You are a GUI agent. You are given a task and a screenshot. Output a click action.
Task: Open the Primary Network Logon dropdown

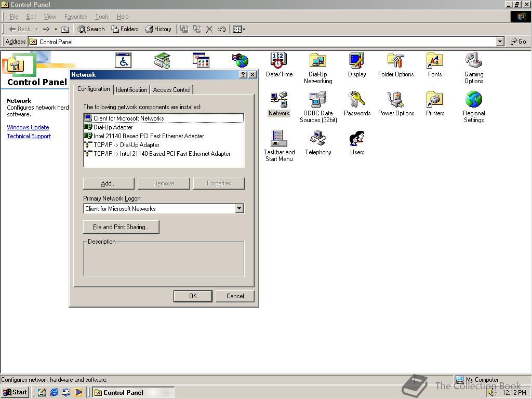[x=239, y=208]
